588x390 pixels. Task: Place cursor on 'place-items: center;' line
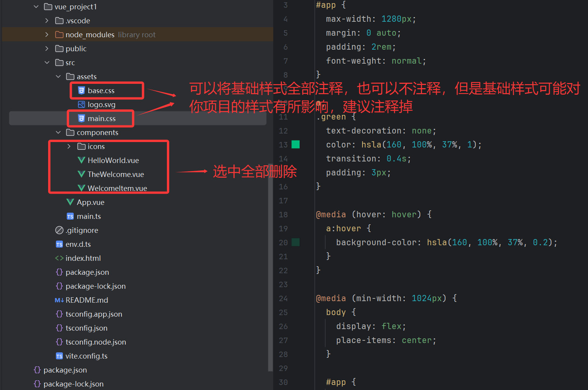(386, 340)
